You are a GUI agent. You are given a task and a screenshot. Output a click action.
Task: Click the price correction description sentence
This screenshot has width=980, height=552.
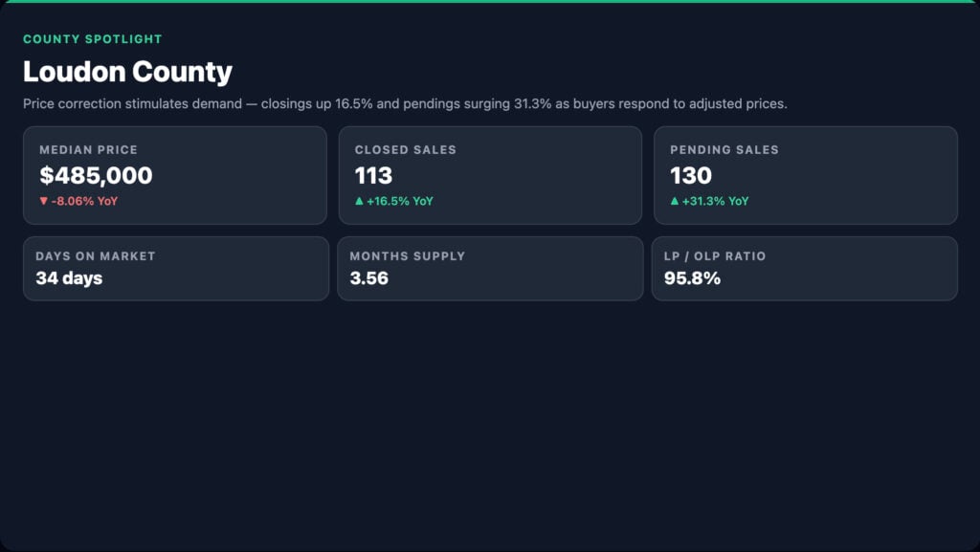405,103
